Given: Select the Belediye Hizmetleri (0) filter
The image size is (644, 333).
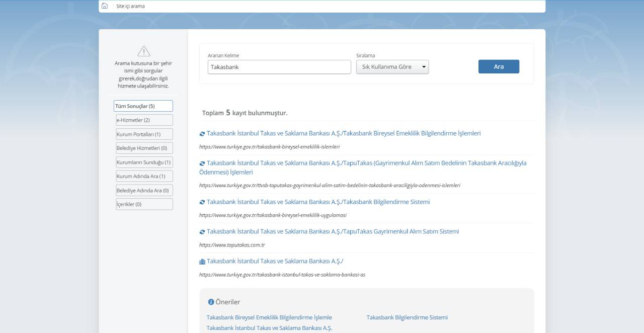Looking at the screenshot, I should [x=144, y=148].
